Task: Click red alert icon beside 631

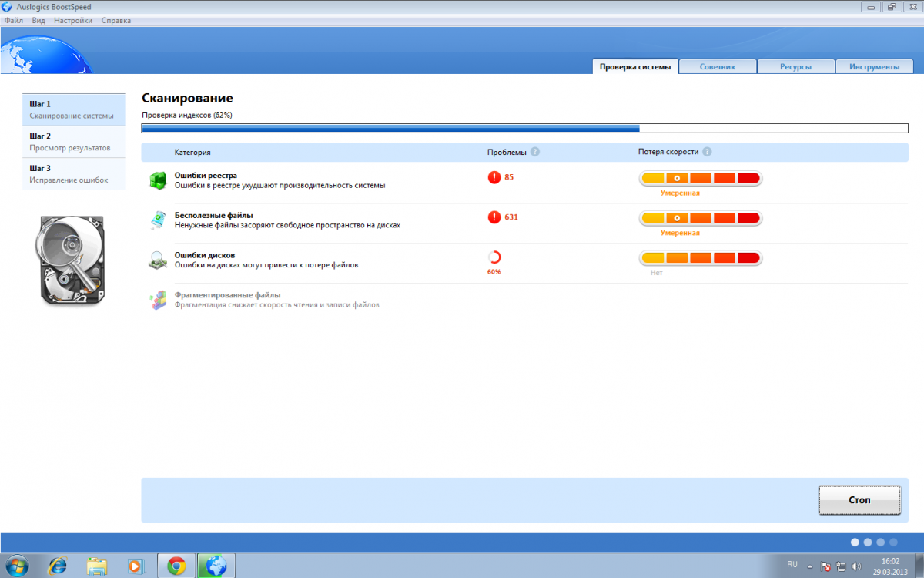Action: click(494, 217)
